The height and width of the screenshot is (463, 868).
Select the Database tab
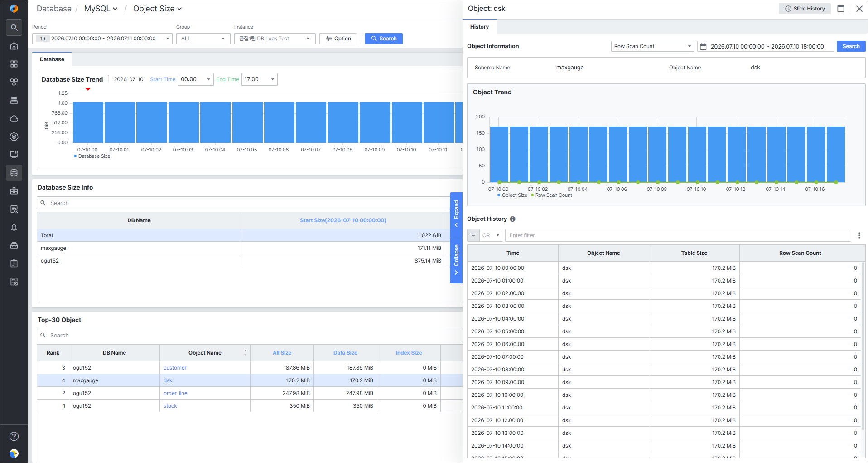(52, 59)
